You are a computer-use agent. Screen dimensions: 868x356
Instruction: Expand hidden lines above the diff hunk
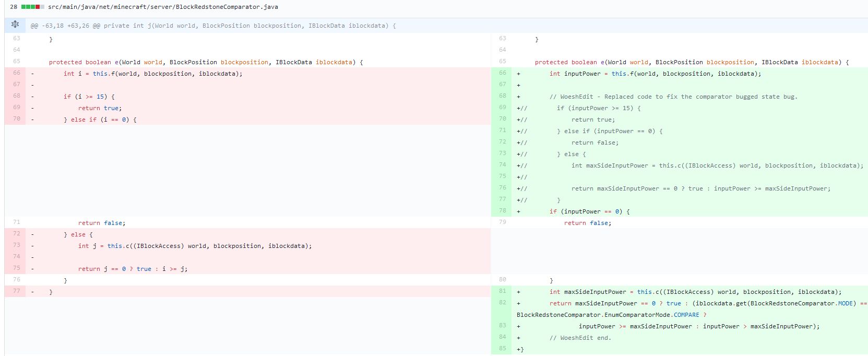coord(15,25)
